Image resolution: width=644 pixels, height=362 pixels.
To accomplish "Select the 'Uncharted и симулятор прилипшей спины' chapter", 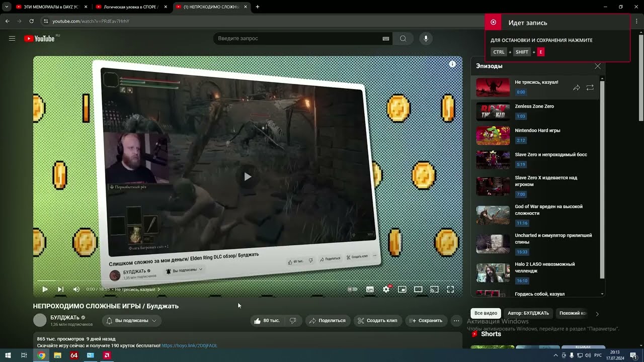I will (x=535, y=243).
